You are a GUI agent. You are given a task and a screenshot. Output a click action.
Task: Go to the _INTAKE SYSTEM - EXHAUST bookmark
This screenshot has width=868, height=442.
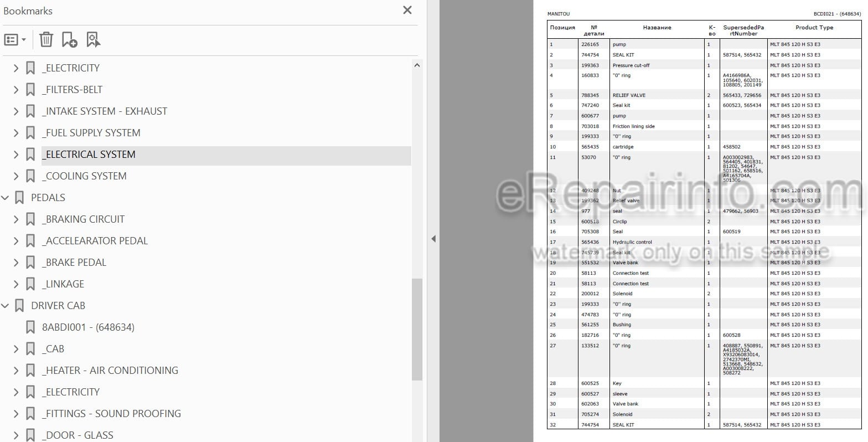click(105, 111)
